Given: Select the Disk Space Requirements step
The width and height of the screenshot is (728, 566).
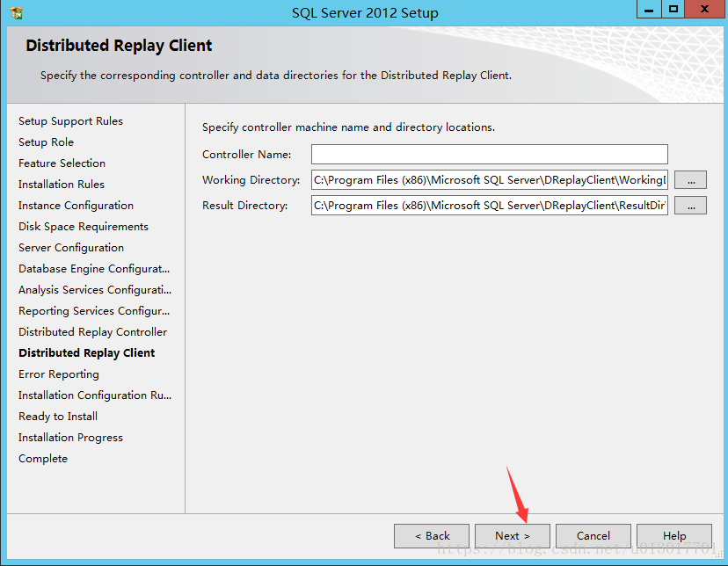Looking at the screenshot, I should tap(84, 227).
